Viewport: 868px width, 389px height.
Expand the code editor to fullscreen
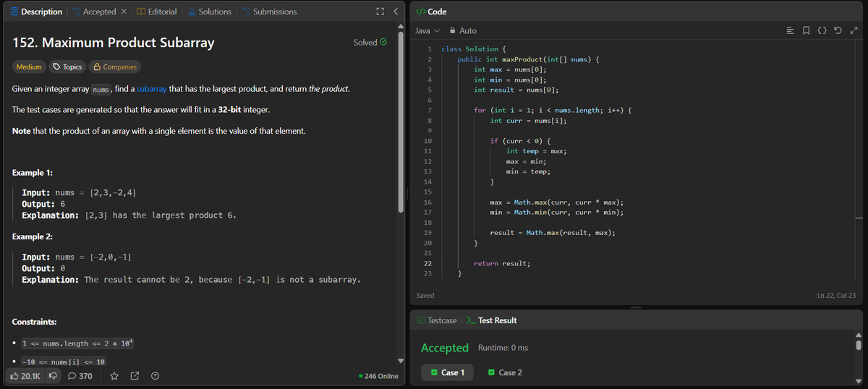click(x=854, y=30)
